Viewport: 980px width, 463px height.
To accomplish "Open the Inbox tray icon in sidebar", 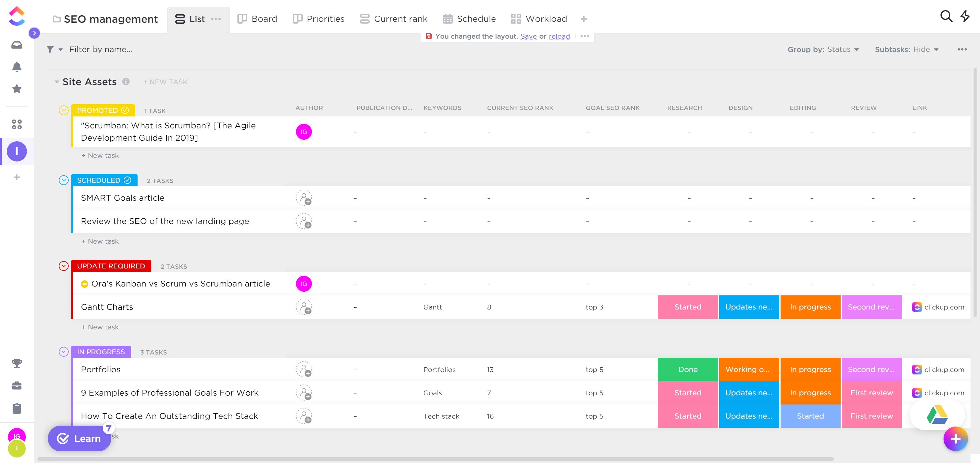I will tap(16, 45).
